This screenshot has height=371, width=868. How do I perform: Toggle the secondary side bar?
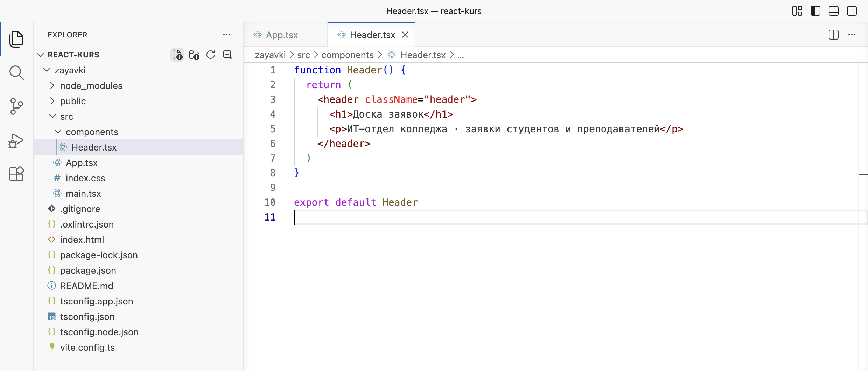tap(852, 11)
